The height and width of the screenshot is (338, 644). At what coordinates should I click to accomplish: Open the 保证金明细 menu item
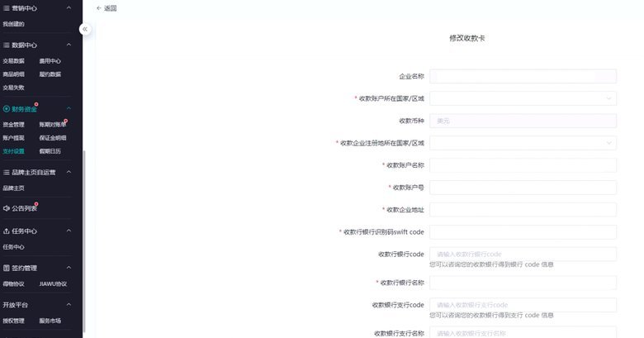(53, 138)
